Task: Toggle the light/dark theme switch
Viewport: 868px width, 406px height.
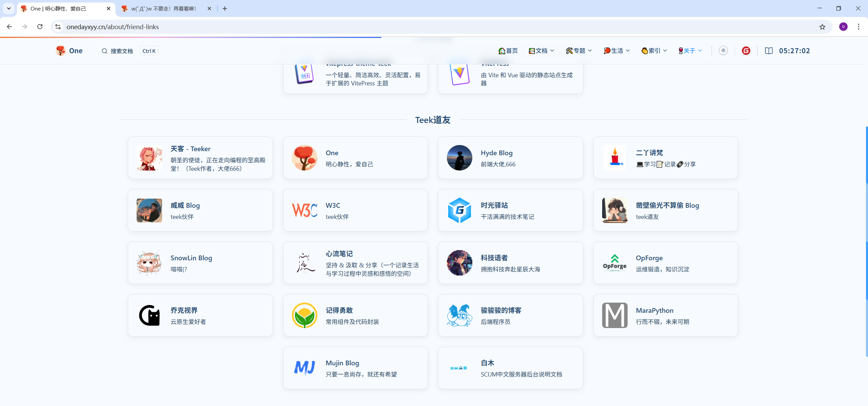Action: tap(723, 50)
